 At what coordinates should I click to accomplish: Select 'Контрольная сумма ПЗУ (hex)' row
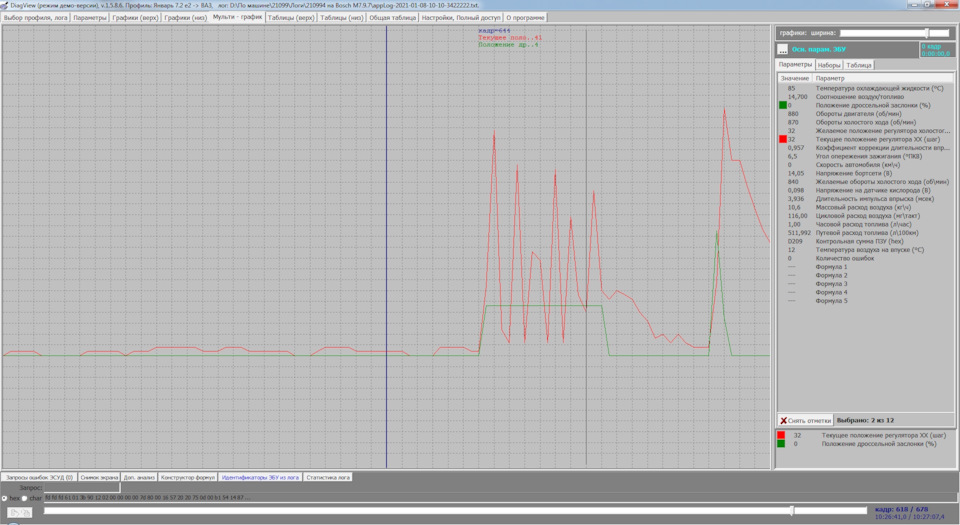(866, 242)
